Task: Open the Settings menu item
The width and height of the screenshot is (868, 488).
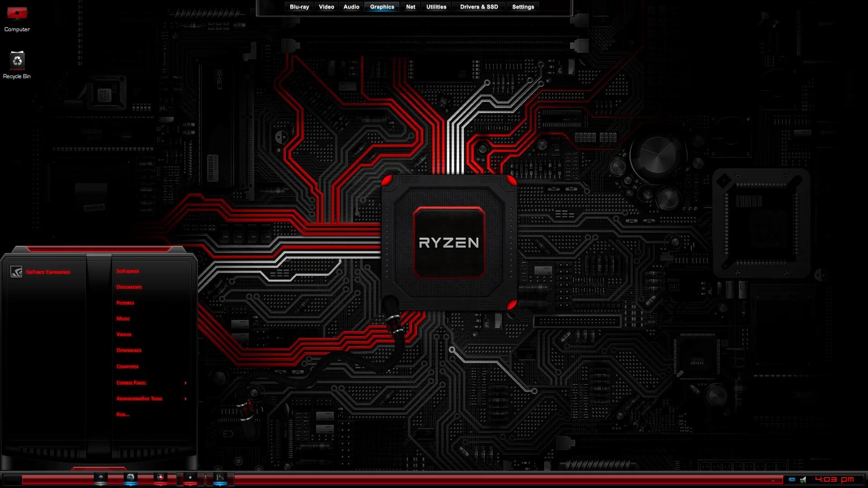Action: point(522,6)
